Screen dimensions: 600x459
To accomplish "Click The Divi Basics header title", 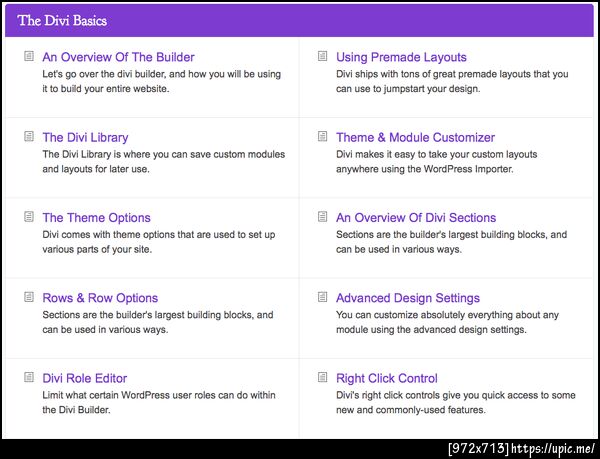I will click(62, 21).
